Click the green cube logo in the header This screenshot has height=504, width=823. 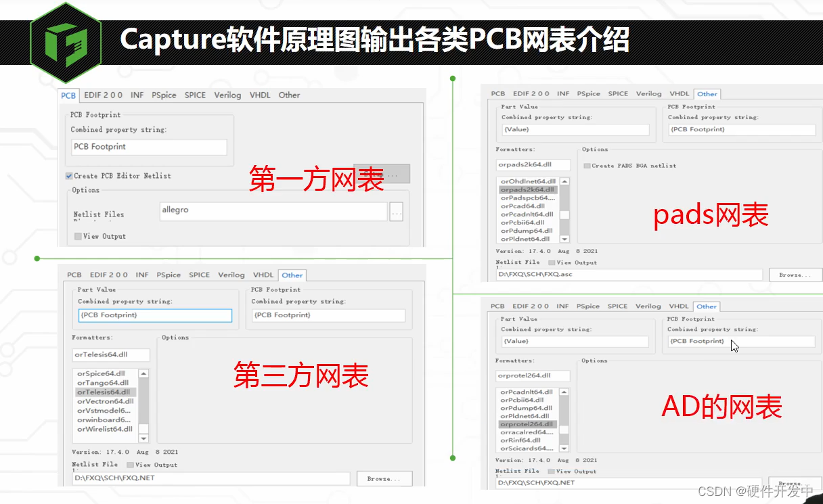coord(66,41)
